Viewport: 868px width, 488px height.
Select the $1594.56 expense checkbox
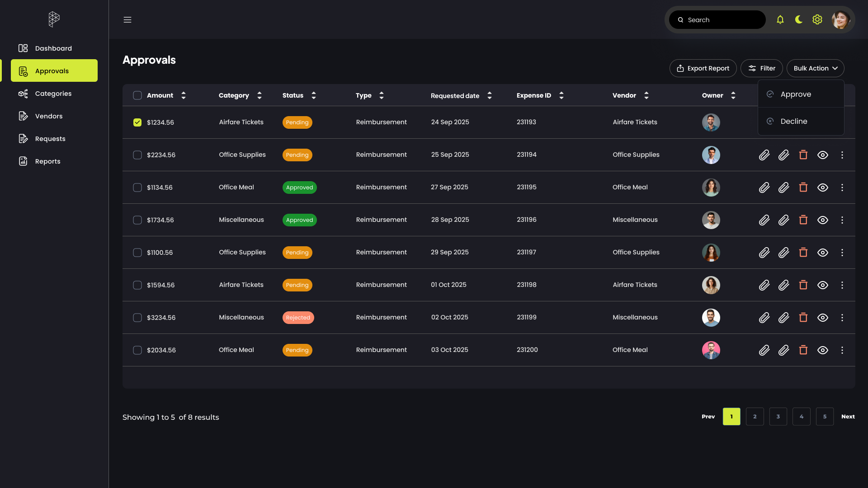(x=137, y=285)
